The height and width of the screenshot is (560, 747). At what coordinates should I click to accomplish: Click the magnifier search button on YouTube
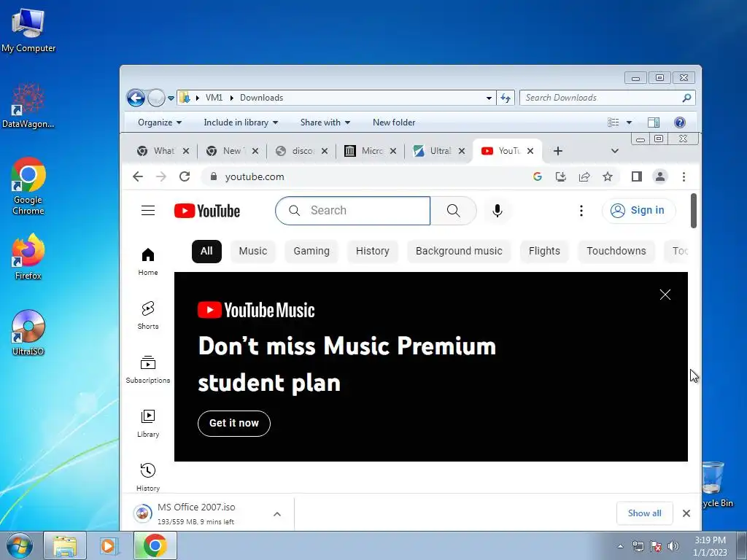pyautogui.click(x=453, y=211)
